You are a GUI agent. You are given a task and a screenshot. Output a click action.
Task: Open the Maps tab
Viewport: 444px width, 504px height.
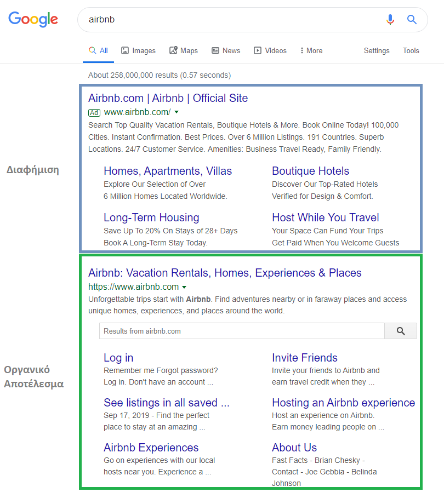click(184, 51)
